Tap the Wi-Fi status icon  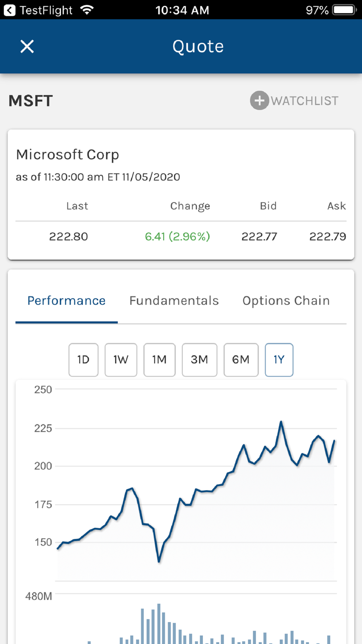point(87,10)
